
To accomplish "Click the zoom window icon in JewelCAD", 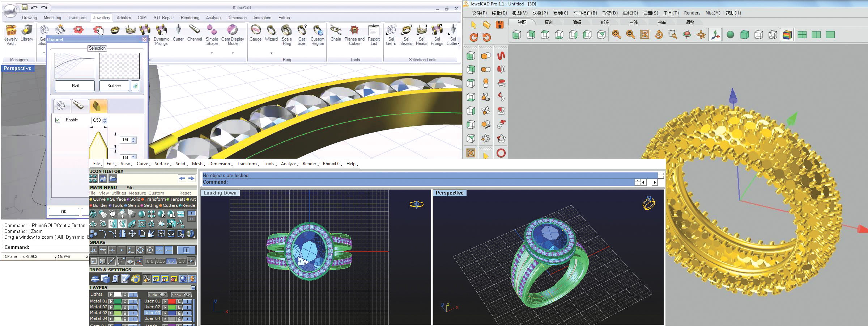I will [673, 35].
